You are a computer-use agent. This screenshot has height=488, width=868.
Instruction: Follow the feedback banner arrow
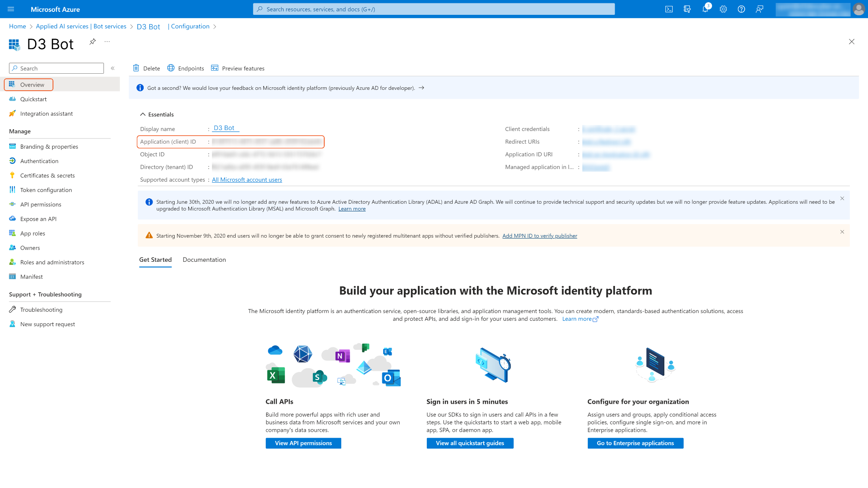click(x=421, y=88)
